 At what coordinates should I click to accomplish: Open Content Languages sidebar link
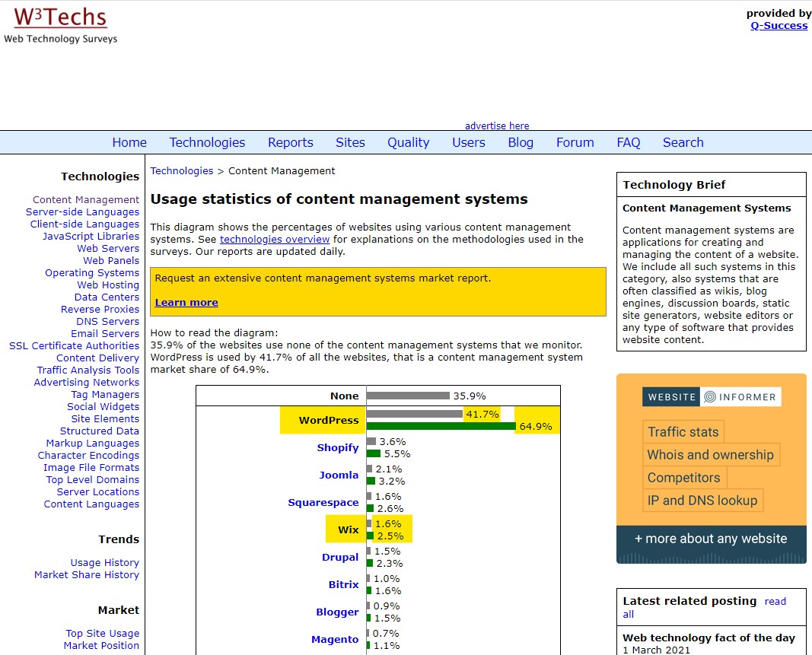pyautogui.click(x=91, y=504)
